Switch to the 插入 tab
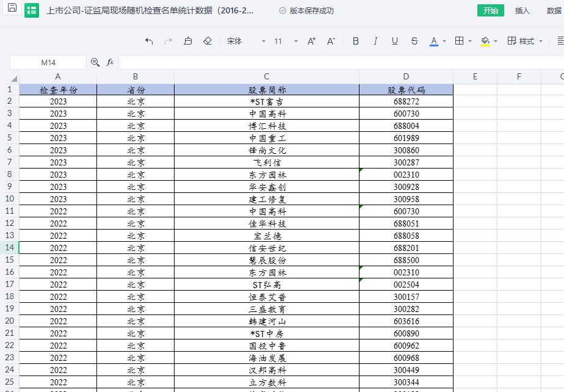The width and height of the screenshot is (564, 392). (x=522, y=10)
